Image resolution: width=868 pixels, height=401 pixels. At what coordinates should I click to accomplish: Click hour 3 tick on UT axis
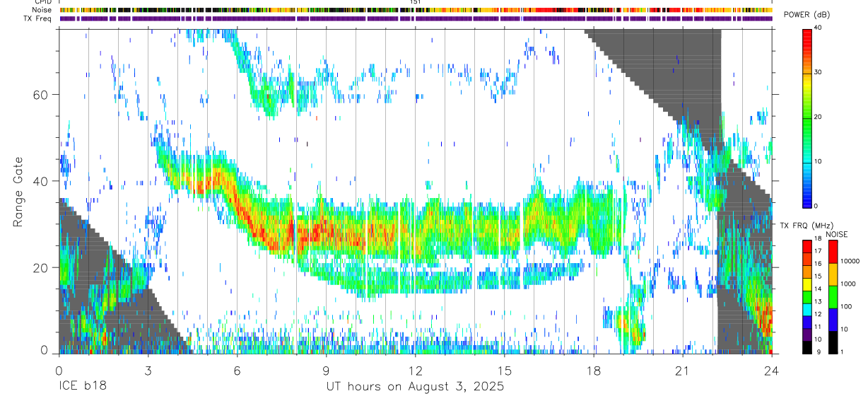pos(148,371)
